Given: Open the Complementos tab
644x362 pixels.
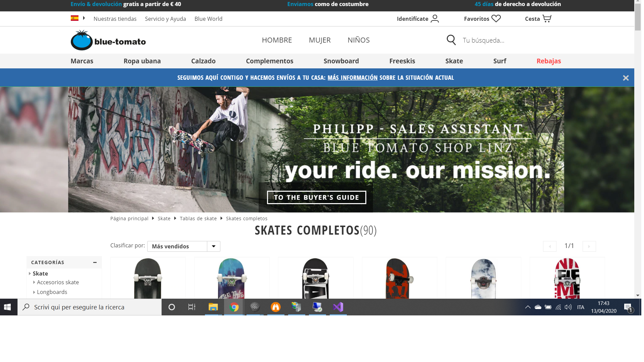Looking at the screenshot, I should pos(269,61).
